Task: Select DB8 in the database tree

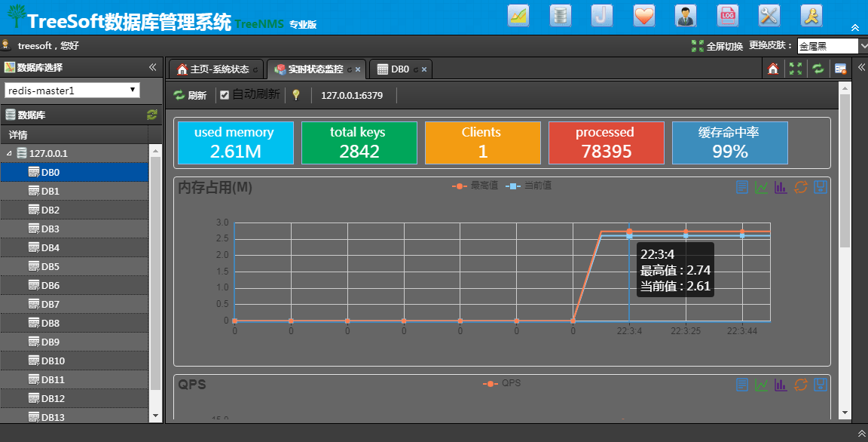Action: [74, 323]
